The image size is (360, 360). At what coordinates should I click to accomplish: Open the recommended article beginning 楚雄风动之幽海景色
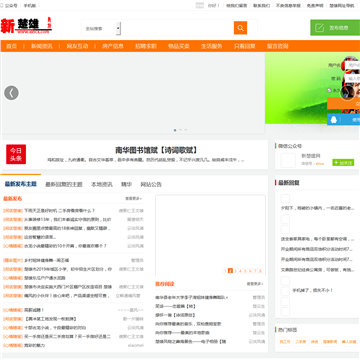point(191,342)
